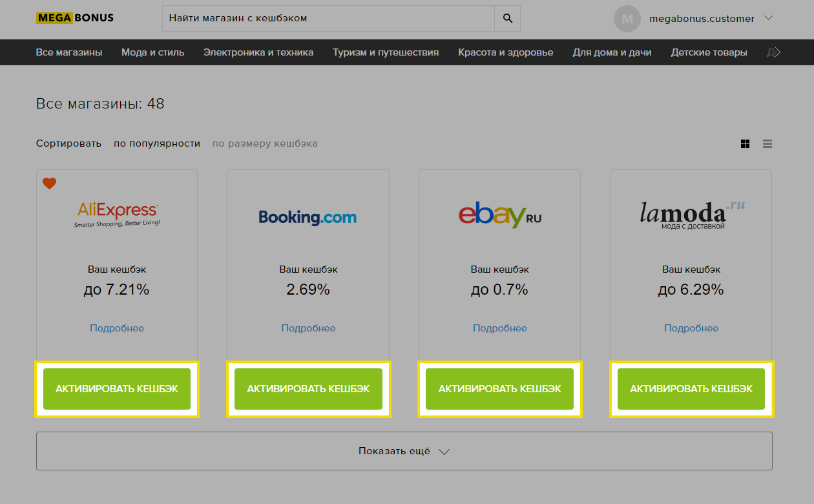The height and width of the screenshot is (504, 814).
Task: Expand megabonus.customer account dropdown
Action: coord(768,18)
